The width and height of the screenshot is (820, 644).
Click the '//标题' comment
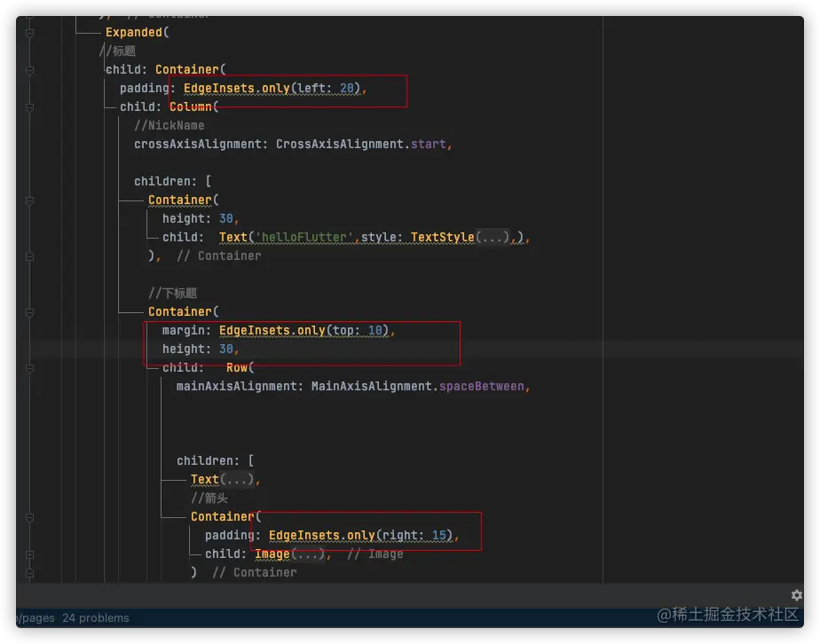point(118,51)
